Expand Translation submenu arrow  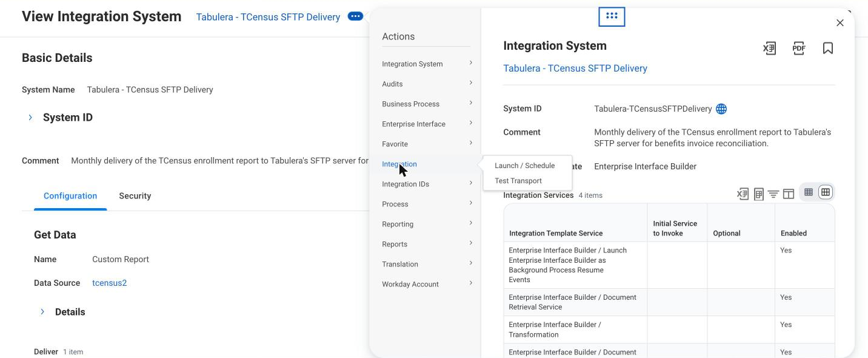(x=471, y=263)
